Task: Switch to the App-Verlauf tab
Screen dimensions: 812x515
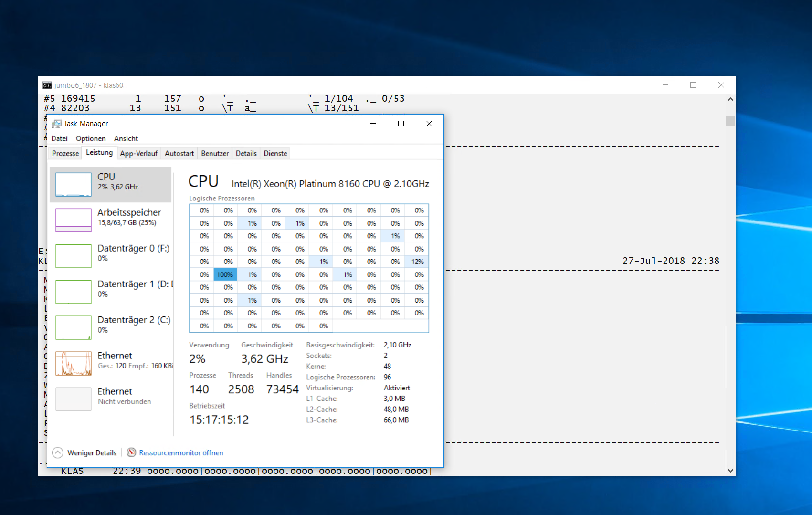Action: [139, 153]
